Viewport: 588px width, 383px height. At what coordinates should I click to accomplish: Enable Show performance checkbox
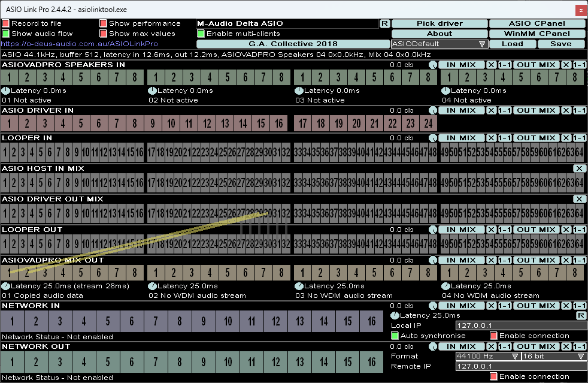[x=103, y=23]
